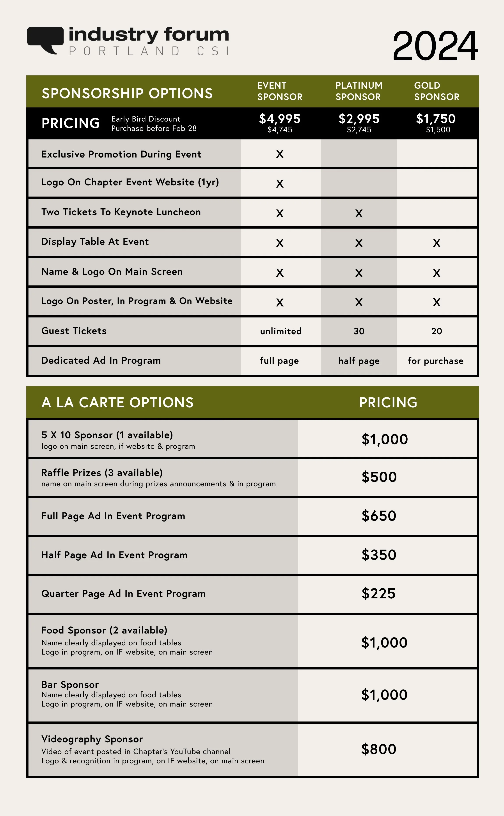The width and height of the screenshot is (504, 816).
Task: Select the Event Sponsor column header
Action: click(280, 91)
